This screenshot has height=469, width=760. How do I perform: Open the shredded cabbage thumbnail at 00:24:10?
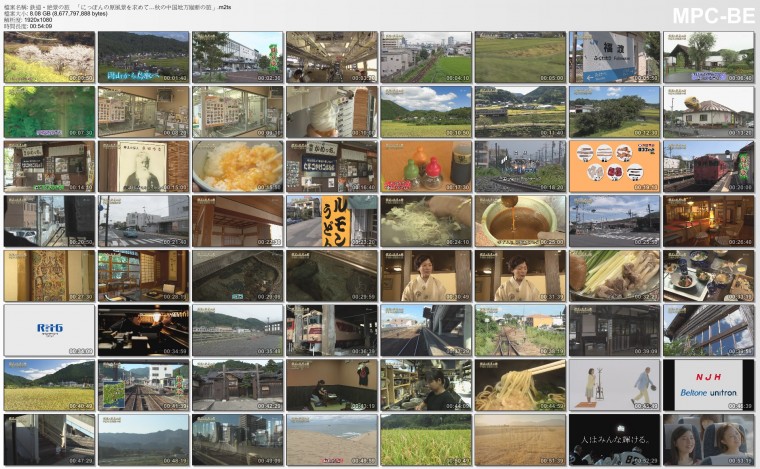pos(426,221)
